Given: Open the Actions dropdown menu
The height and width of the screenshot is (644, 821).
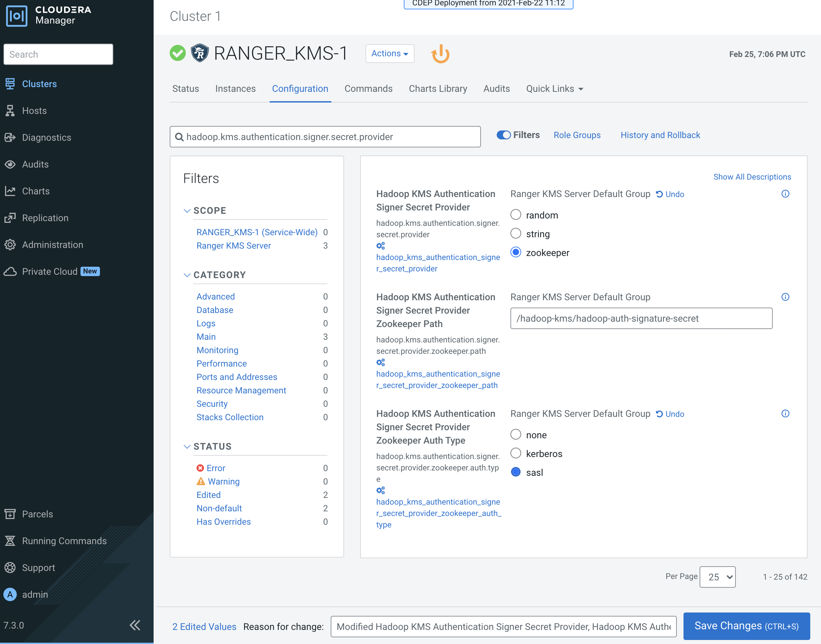Looking at the screenshot, I should point(389,54).
